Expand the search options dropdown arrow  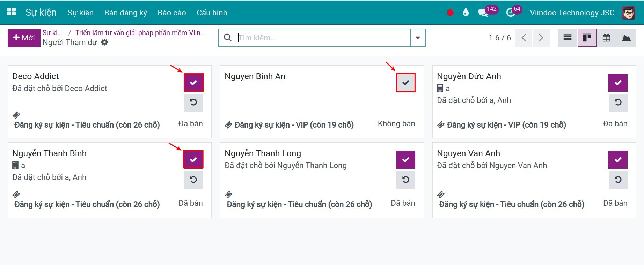418,38
